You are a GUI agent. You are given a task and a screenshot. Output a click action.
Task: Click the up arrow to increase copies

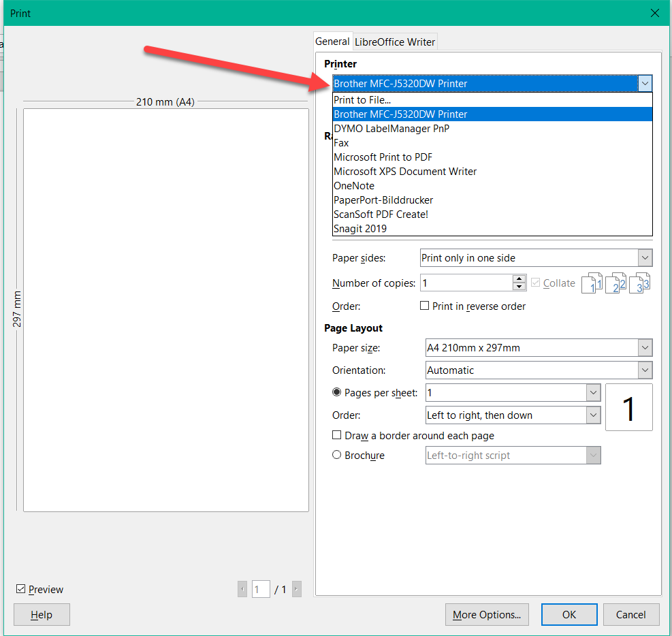(519, 279)
